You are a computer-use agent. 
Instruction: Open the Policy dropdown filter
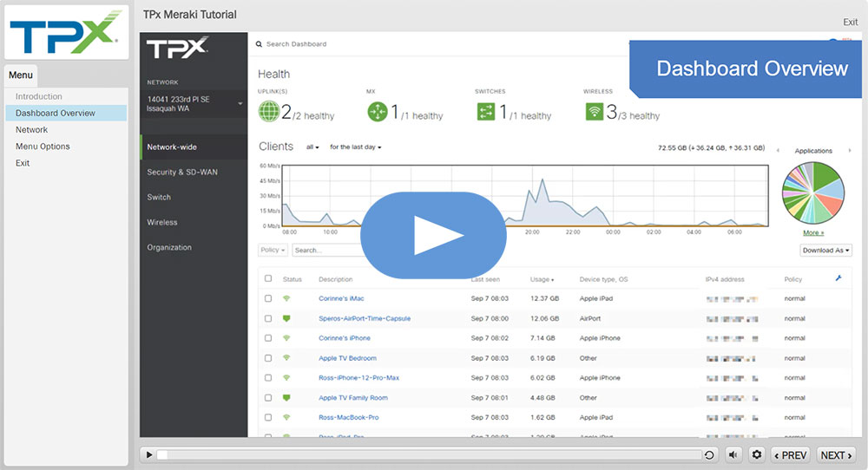[273, 251]
